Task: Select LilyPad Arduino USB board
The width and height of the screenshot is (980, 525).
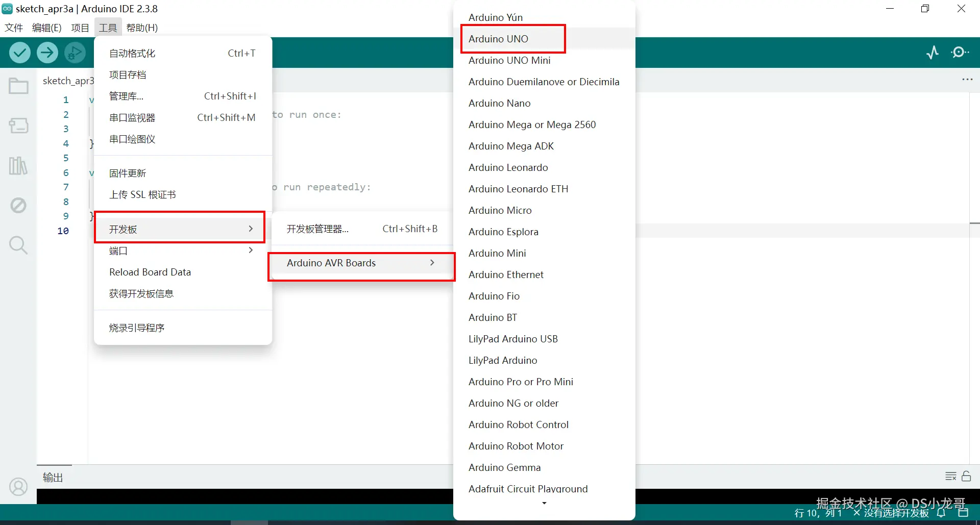Action: 544,339
